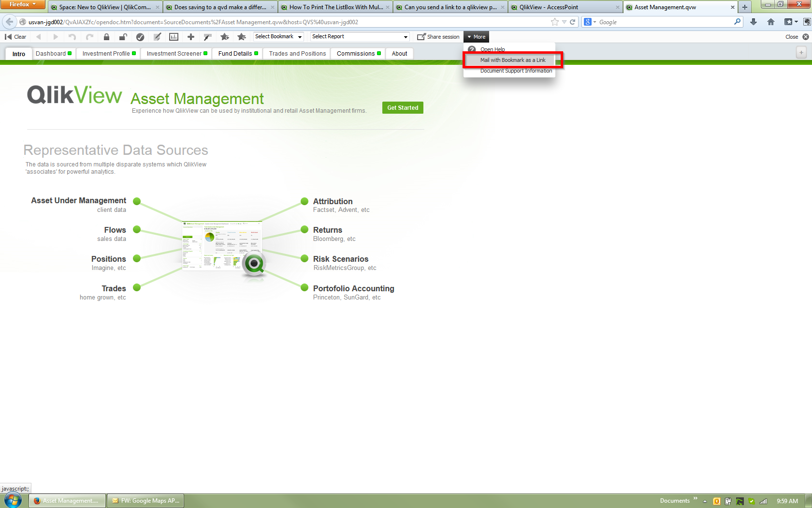812x508 pixels.
Task: Click the browser Back arrow button
Action: click(x=9, y=22)
